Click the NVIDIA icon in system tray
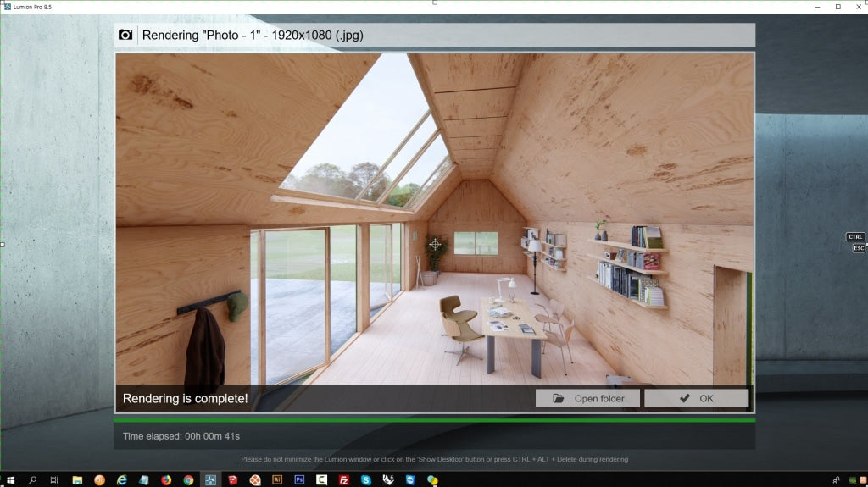Screen dimensions: 868x487 pyautogui.click(x=851, y=480)
